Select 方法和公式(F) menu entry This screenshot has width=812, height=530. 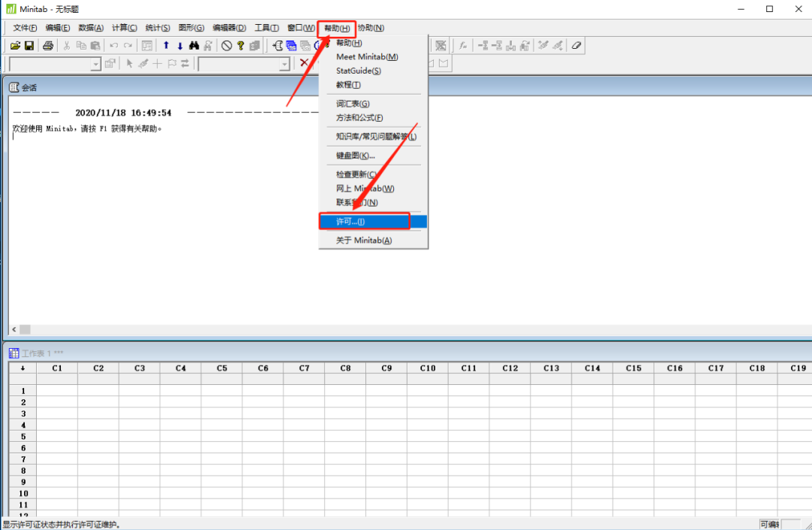point(374,118)
